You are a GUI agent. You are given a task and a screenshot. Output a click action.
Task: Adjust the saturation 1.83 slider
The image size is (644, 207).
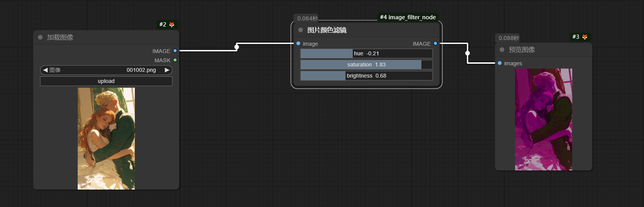[x=366, y=65]
